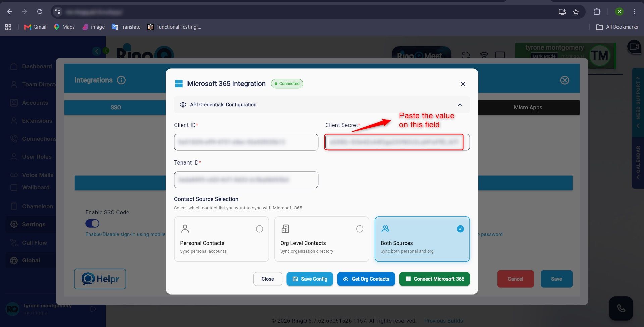This screenshot has height=327, width=644.
Task: Click the Save Config button
Action: pos(310,279)
